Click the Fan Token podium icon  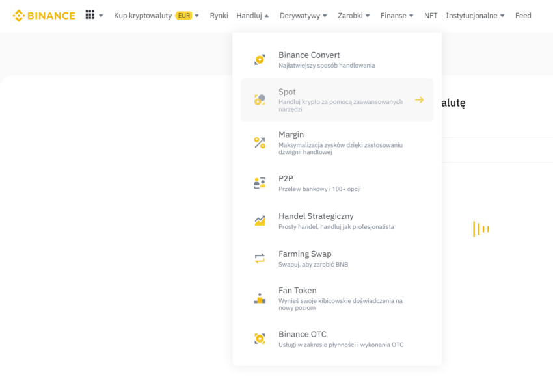(260, 298)
